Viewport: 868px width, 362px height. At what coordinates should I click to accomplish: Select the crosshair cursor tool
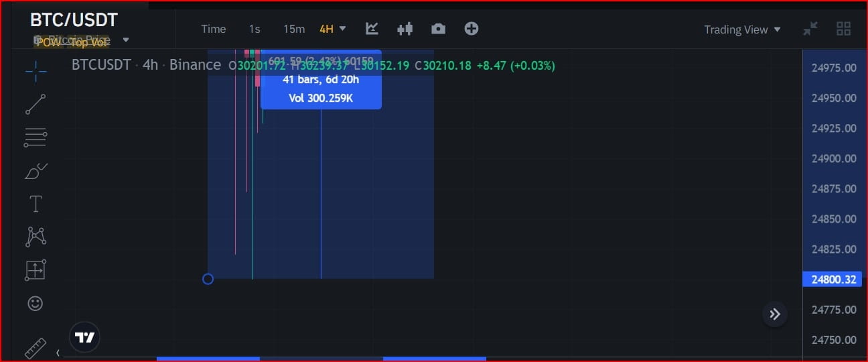click(x=35, y=70)
